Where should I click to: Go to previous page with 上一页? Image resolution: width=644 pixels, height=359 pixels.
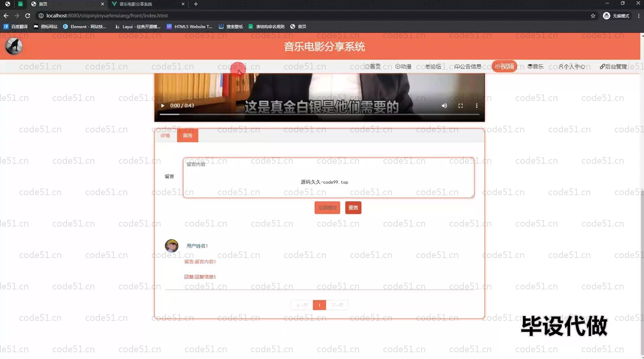(302, 305)
